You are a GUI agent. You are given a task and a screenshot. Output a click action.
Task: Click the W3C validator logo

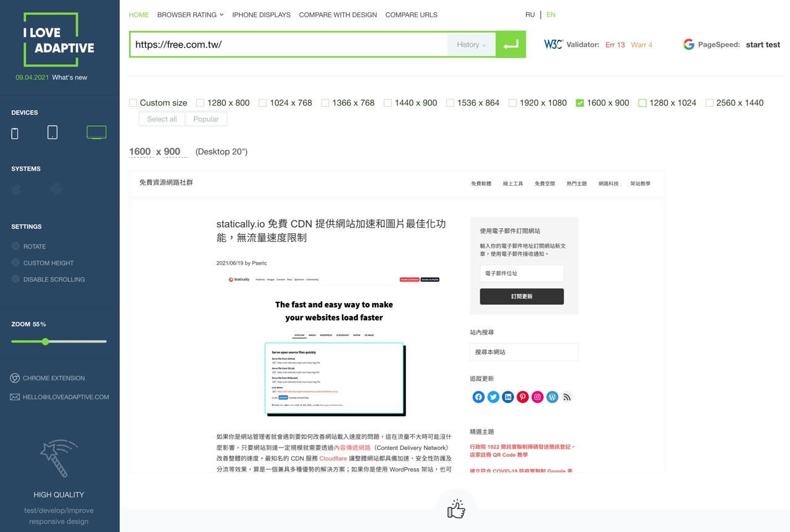(553, 44)
